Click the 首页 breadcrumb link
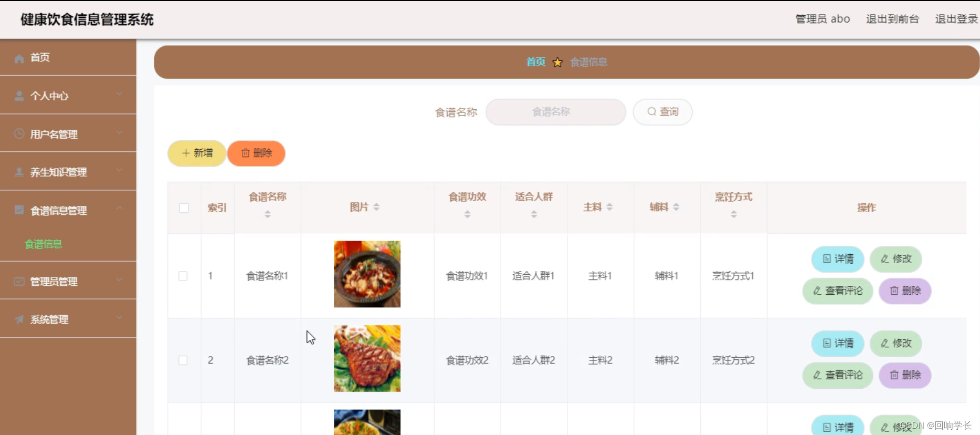The height and width of the screenshot is (435, 980). tap(536, 63)
